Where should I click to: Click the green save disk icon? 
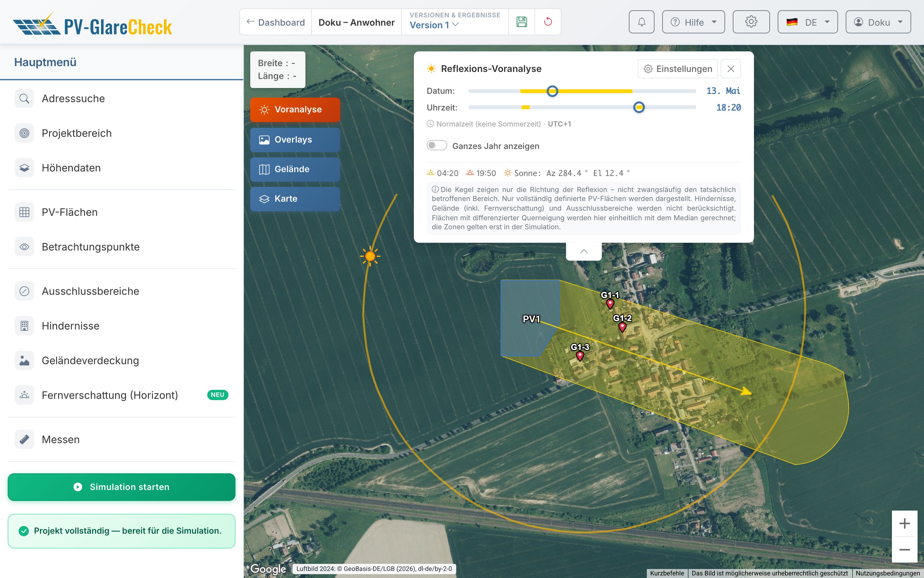pyautogui.click(x=522, y=22)
